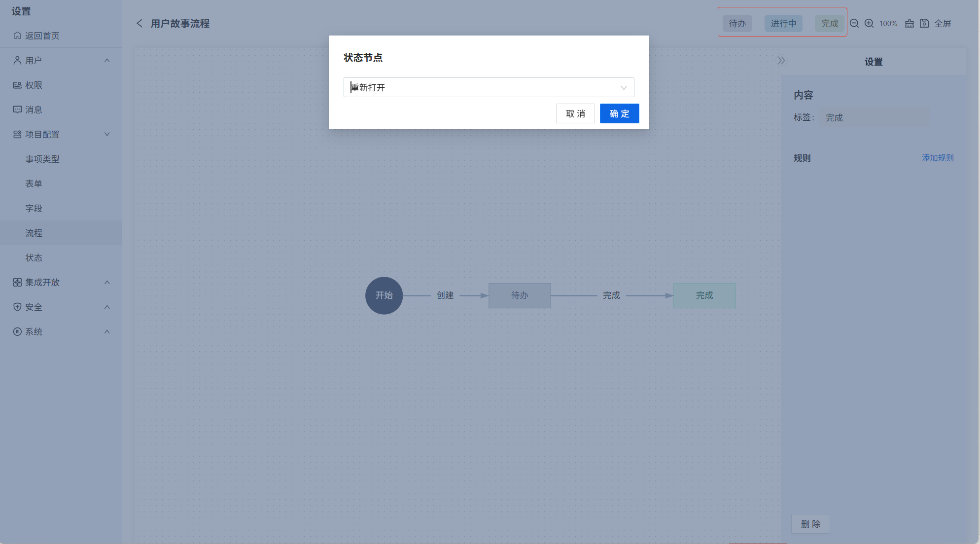The height and width of the screenshot is (544, 980).
Task: Click the 添加规则 link
Action: tap(938, 158)
